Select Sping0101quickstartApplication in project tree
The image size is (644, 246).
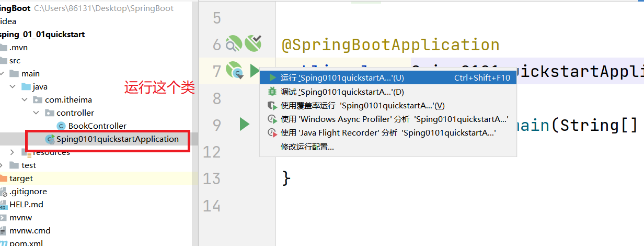[x=118, y=139]
